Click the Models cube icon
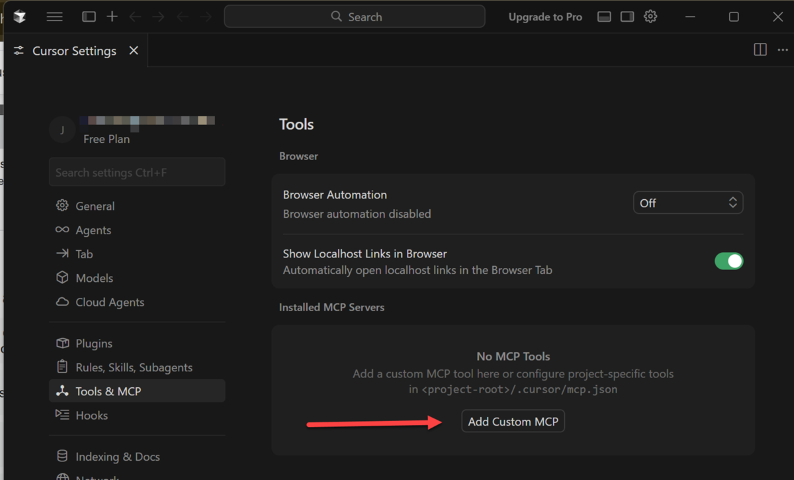794x480 pixels. tap(62, 277)
